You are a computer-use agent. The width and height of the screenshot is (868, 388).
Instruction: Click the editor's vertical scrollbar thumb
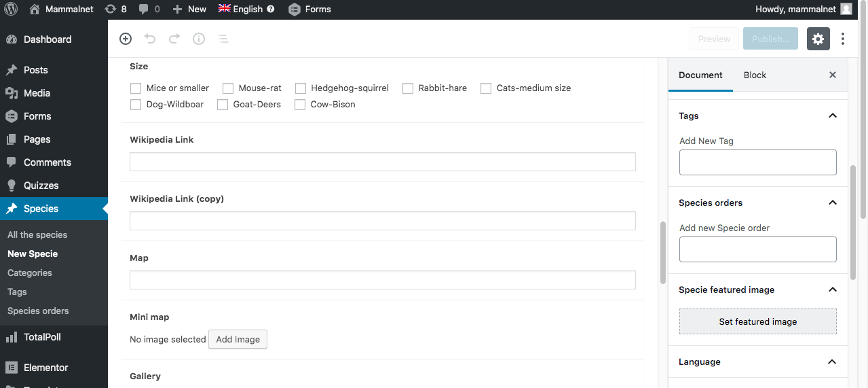pyautogui.click(x=663, y=253)
